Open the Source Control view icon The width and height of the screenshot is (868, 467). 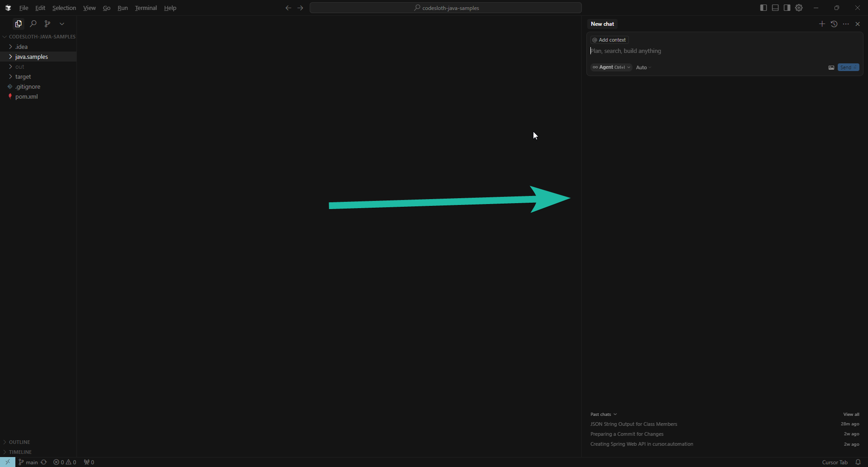tap(47, 24)
